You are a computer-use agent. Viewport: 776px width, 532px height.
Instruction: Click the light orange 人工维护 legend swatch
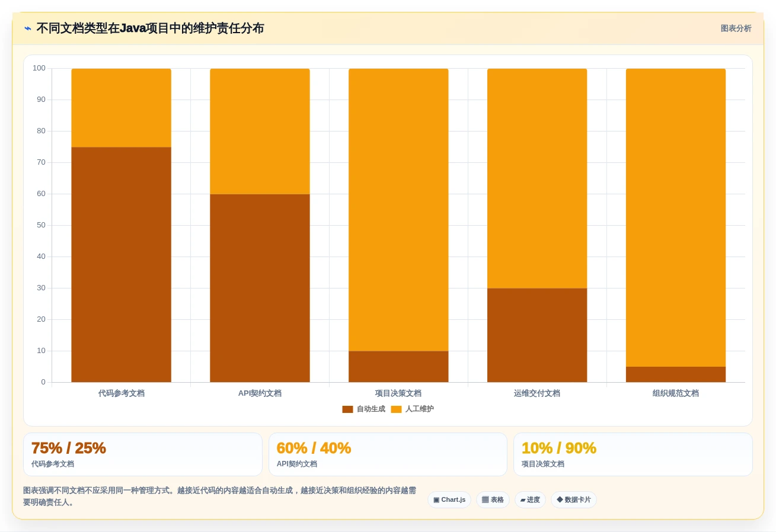click(x=396, y=409)
